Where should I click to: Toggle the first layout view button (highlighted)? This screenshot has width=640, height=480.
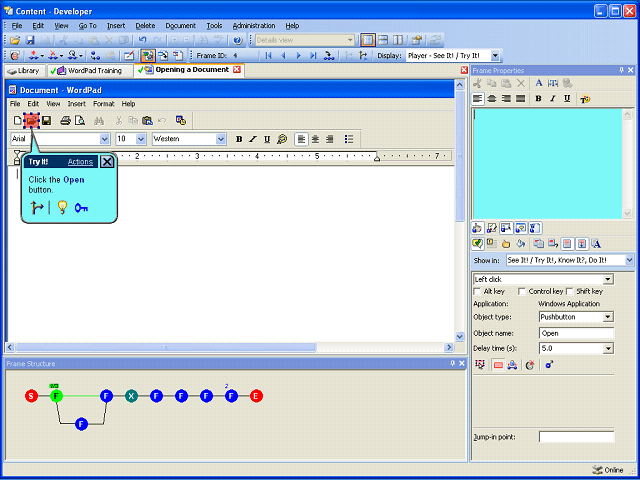pos(368,40)
